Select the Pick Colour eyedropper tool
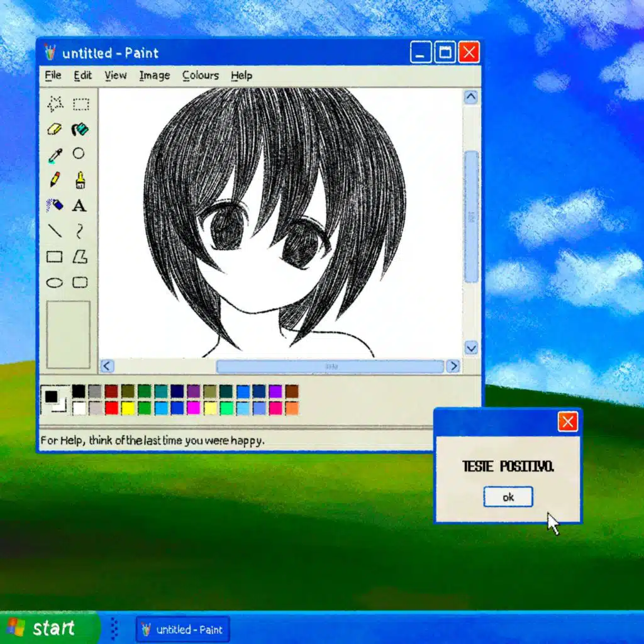The image size is (644, 644). 55,156
